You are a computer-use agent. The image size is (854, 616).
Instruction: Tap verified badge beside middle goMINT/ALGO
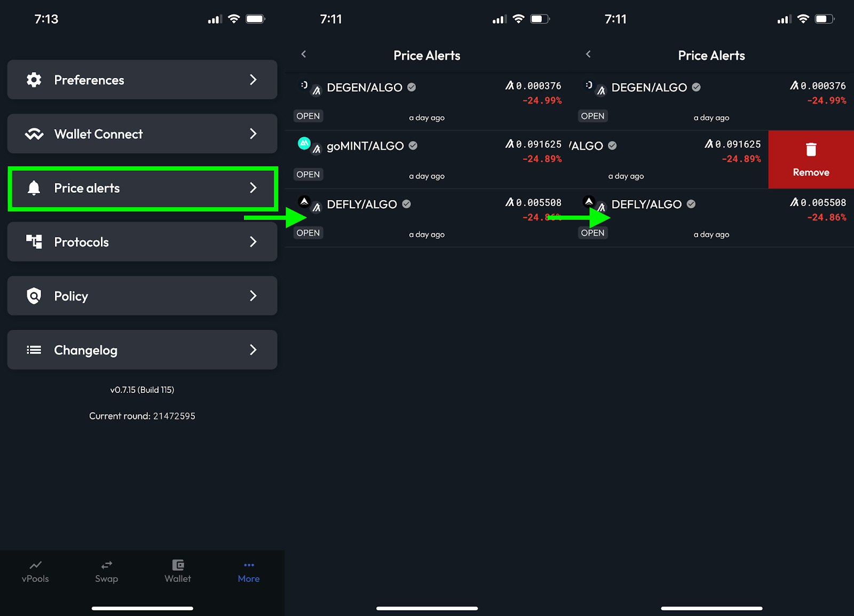tap(413, 145)
